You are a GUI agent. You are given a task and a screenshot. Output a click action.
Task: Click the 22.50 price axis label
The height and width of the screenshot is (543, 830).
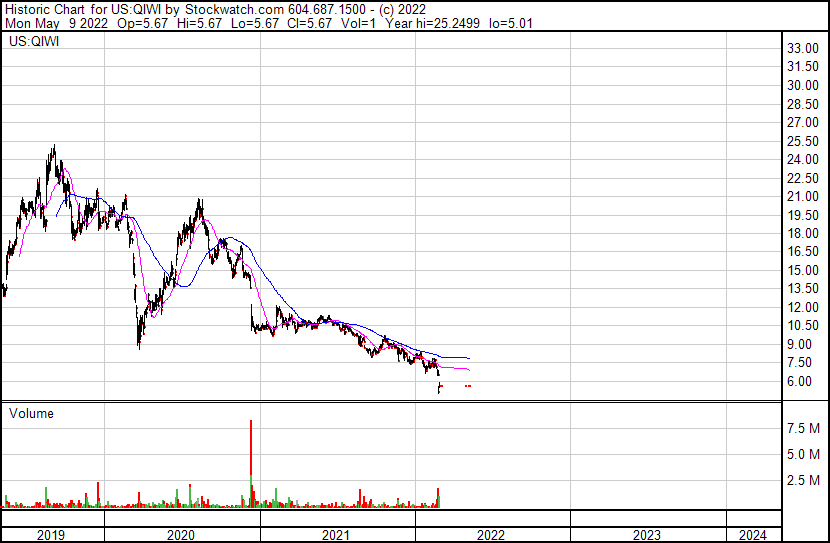click(x=803, y=178)
